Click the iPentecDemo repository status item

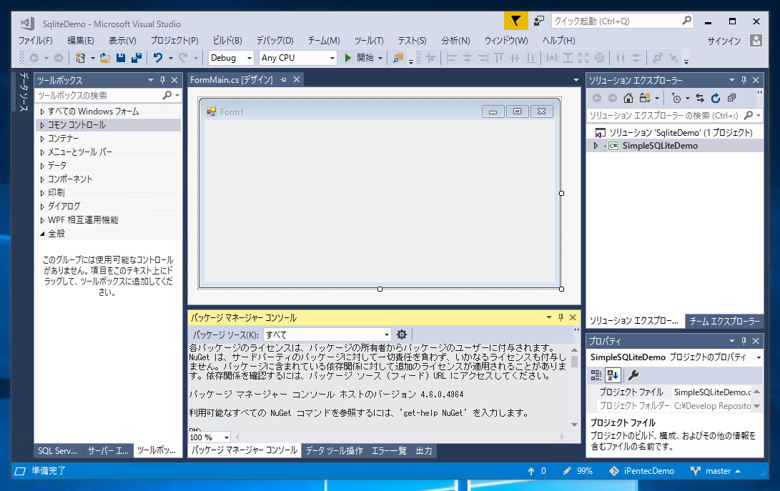642,471
